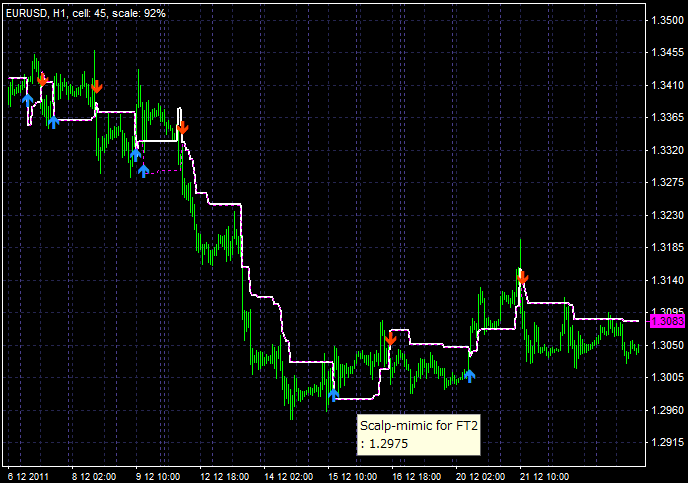Click the 12 12 18:00 time label
Screen dimensions: 688x483
[x=225, y=476]
